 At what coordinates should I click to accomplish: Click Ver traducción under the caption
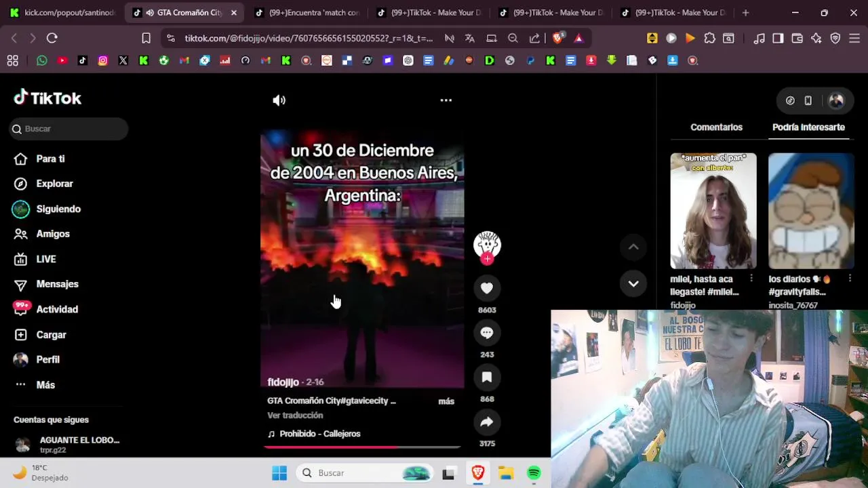pos(295,415)
